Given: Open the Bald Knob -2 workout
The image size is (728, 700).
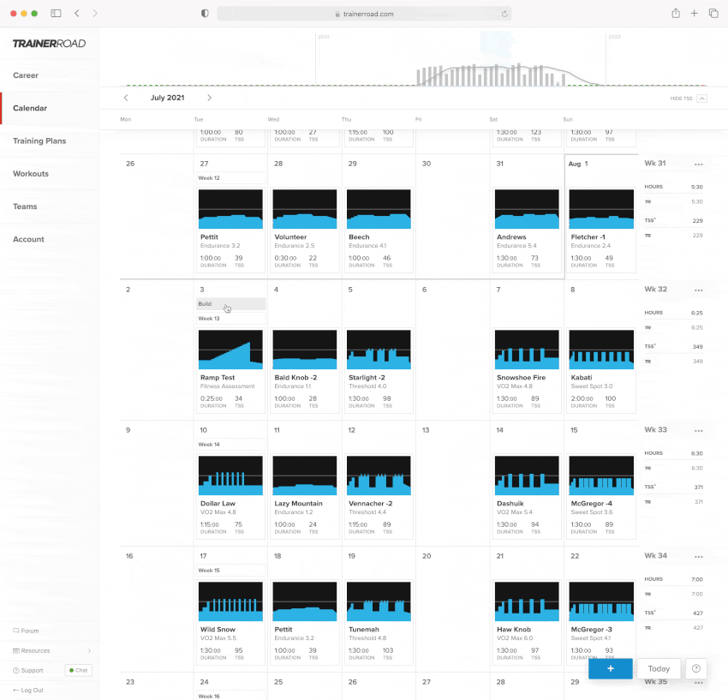Looking at the screenshot, I should pos(305,370).
